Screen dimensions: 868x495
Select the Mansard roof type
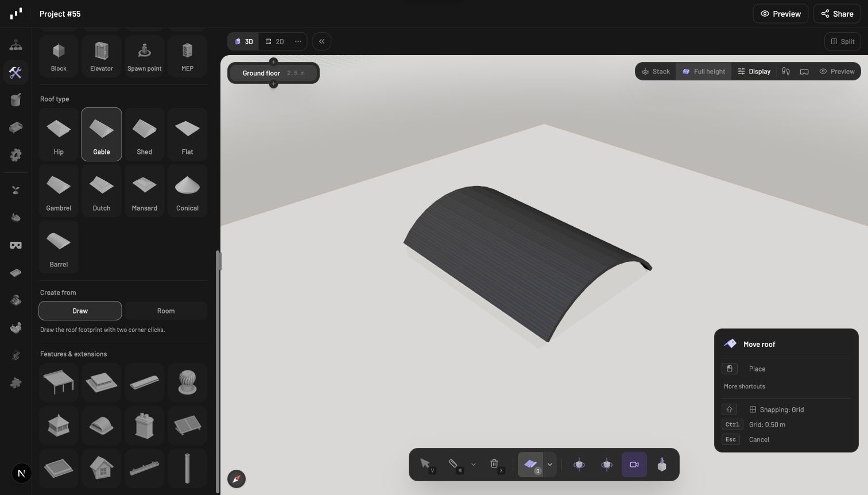[145, 191]
